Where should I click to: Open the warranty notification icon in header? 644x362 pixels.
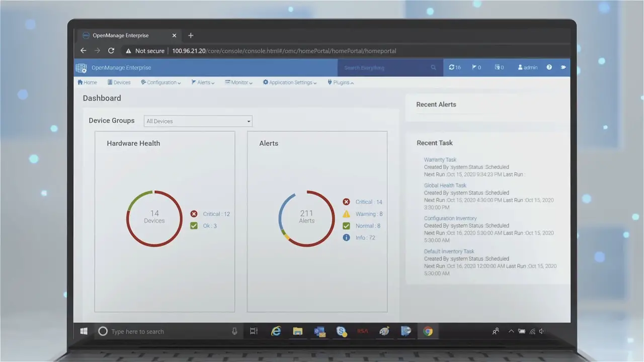(x=498, y=67)
